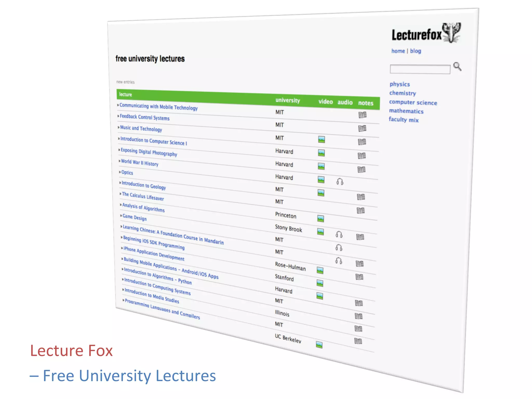Open Introduction to Computer Science I link

154,141
